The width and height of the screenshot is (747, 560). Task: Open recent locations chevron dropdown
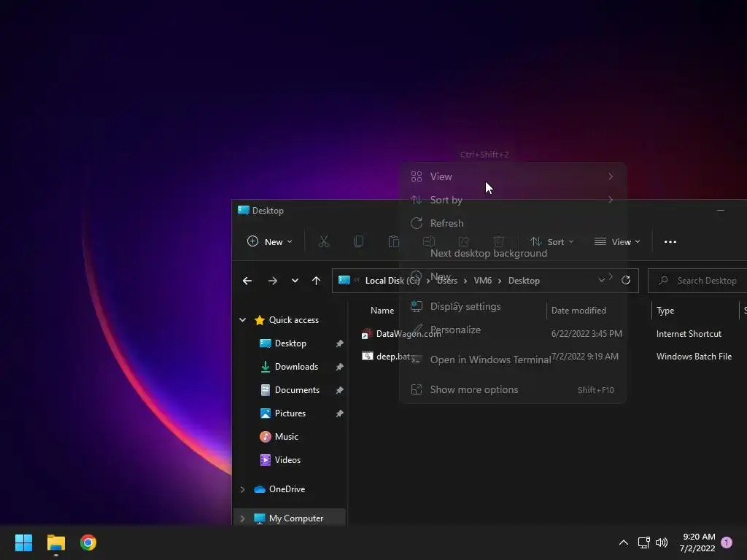click(x=295, y=281)
